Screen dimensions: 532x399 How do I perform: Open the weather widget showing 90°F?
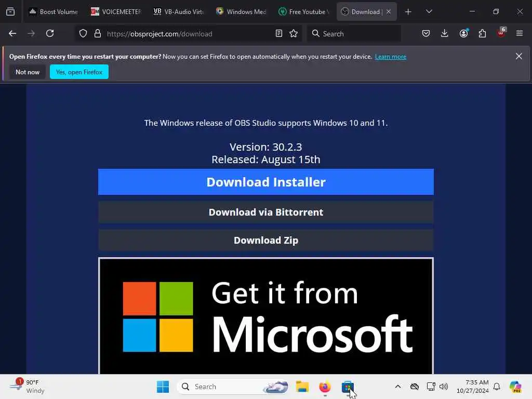tap(28, 387)
